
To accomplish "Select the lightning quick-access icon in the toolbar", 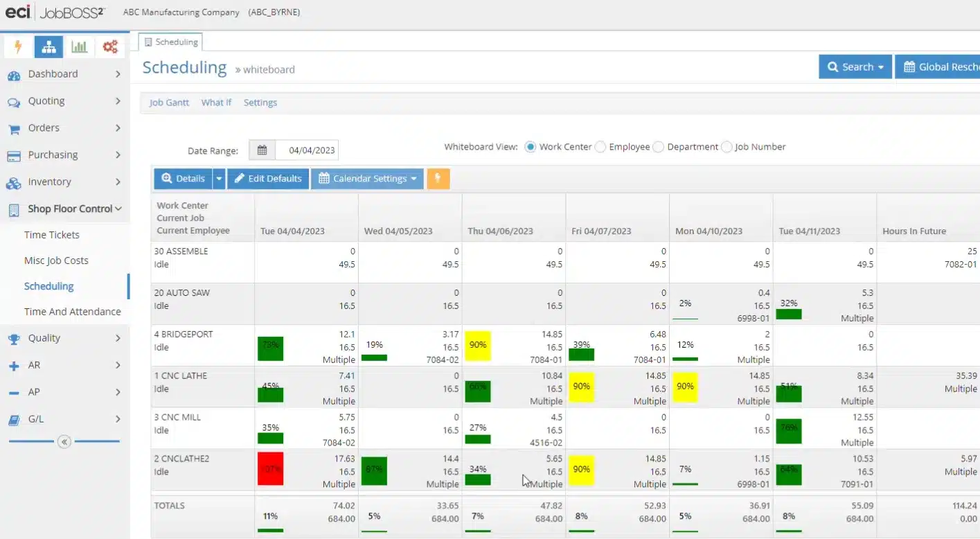I will (18, 46).
